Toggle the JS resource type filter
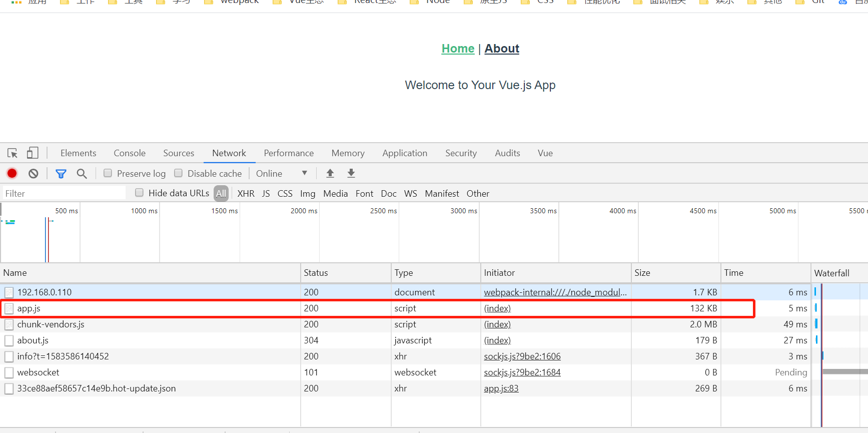868x433 pixels. click(266, 193)
